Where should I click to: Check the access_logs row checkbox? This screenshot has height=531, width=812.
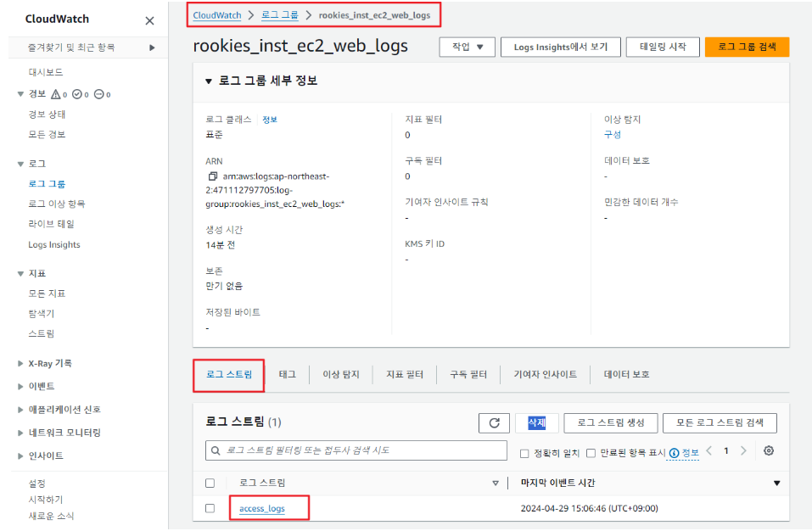pyautogui.click(x=210, y=509)
